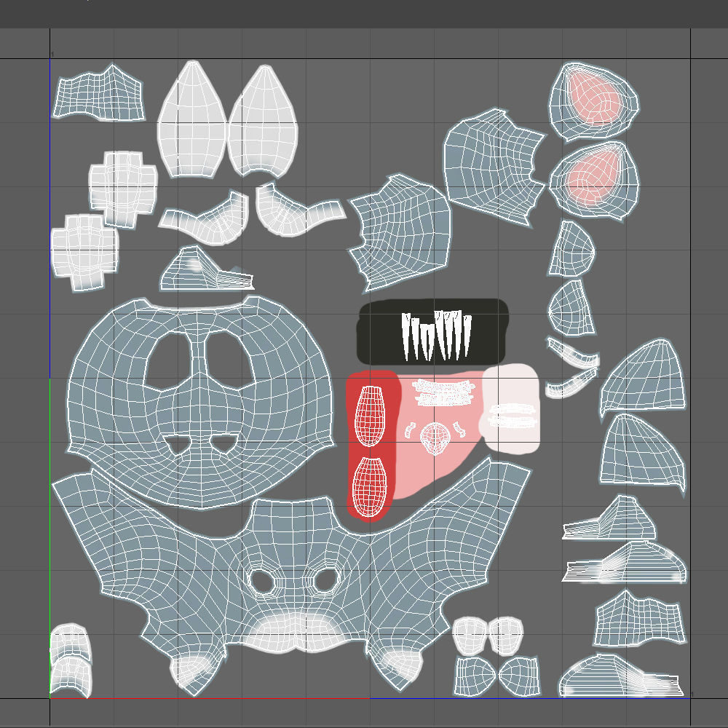Click the black painted rectangle containing white teeth
Viewport: 728px width, 728px height.
point(432,331)
